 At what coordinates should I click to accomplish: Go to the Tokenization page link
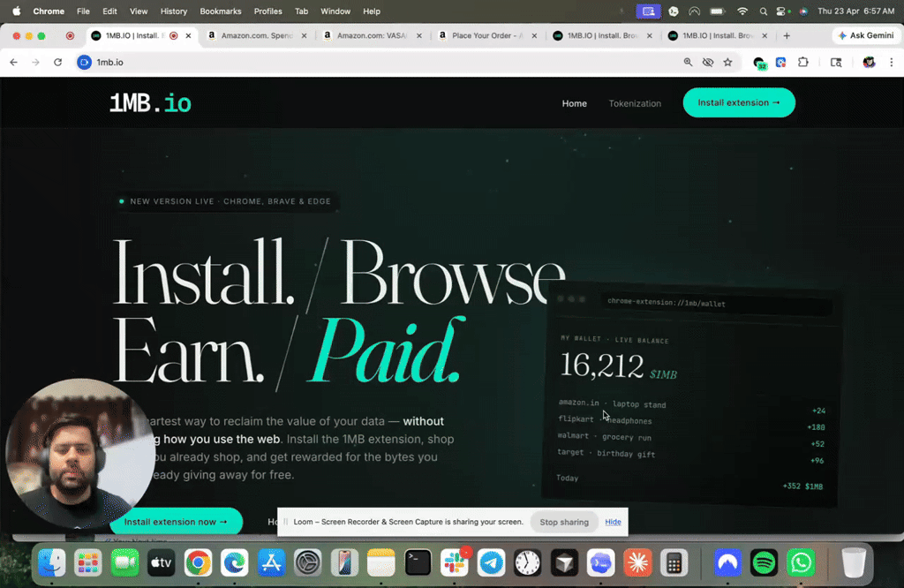pos(635,103)
